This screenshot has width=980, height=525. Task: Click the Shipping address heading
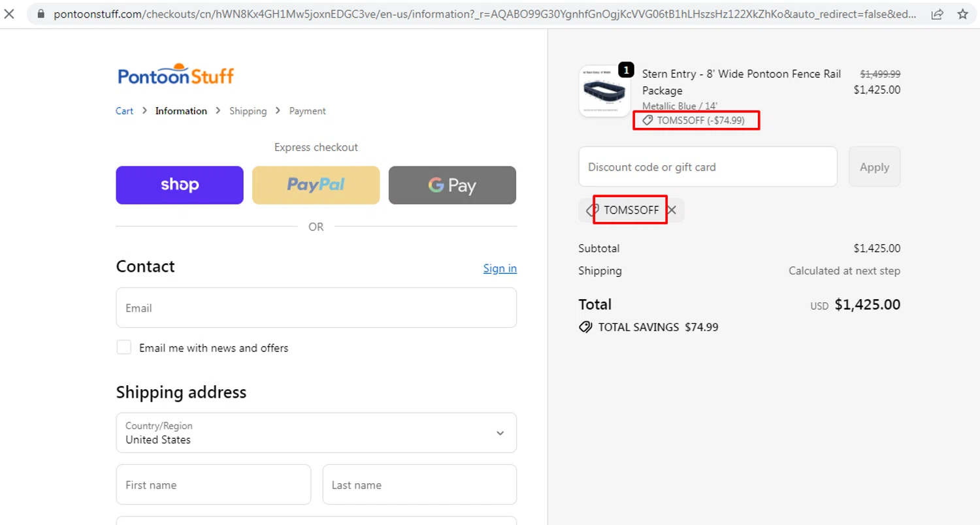click(181, 392)
